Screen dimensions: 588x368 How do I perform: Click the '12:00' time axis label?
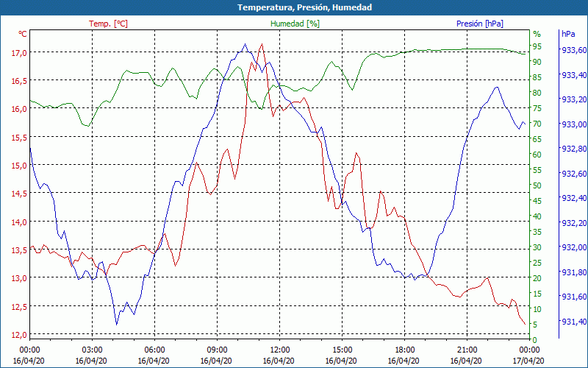point(280,350)
